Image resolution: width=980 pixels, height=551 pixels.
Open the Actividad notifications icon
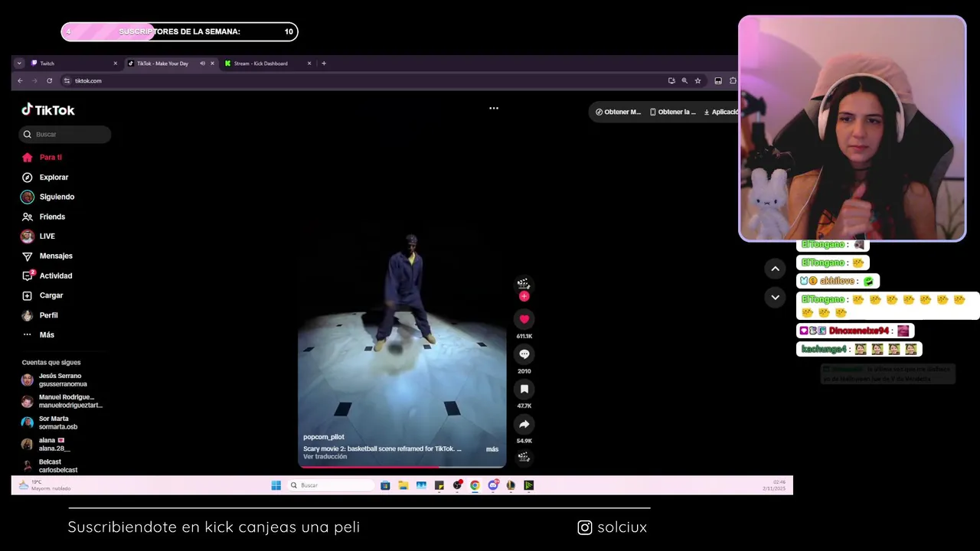(28, 275)
